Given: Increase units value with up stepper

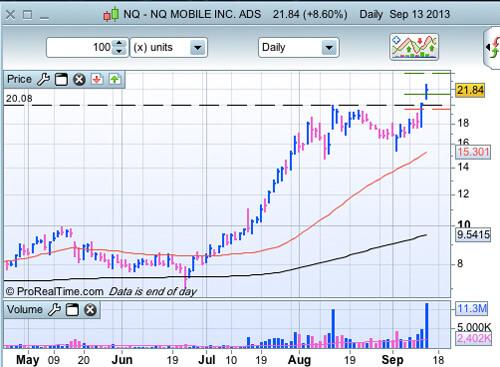Looking at the screenshot, I should [x=119, y=43].
